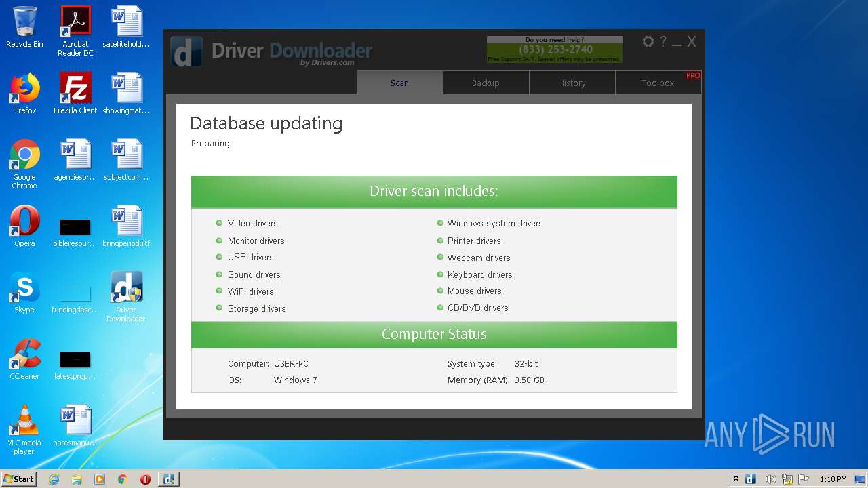Launch Google Chrome desktop shortcut
The height and width of the screenshot is (488, 868).
coord(24,164)
